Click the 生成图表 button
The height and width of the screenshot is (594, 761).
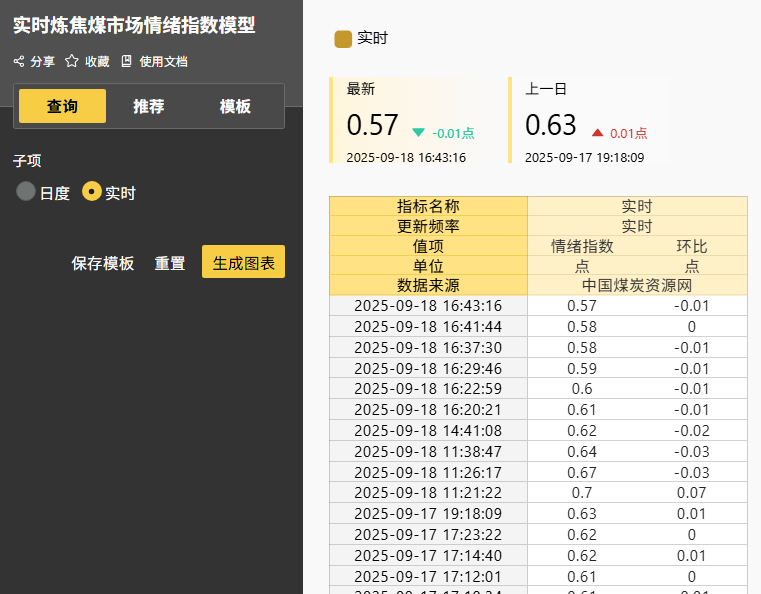tap(243, 263)
